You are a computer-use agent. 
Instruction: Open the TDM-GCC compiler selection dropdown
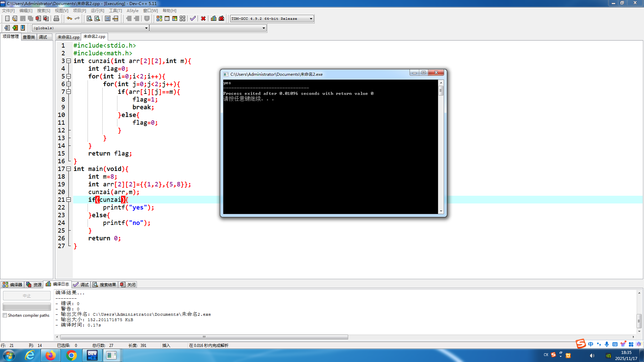coord(311,19)
